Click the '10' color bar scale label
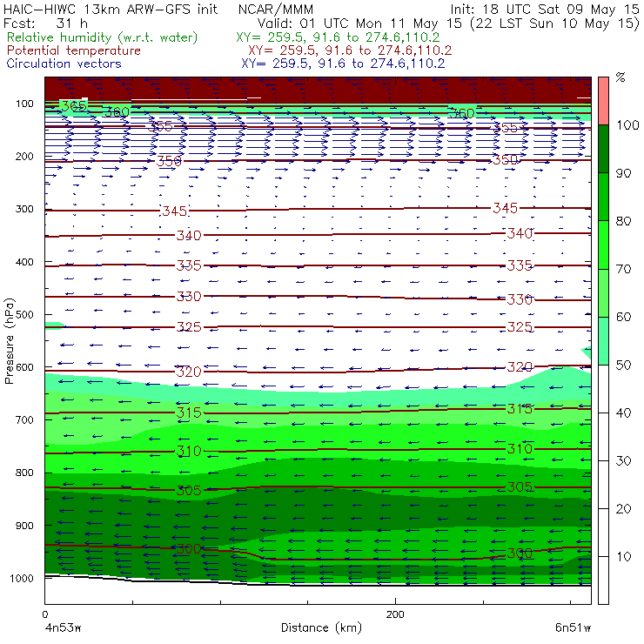This screenshot has width=644, height=644. pos(623,557)
